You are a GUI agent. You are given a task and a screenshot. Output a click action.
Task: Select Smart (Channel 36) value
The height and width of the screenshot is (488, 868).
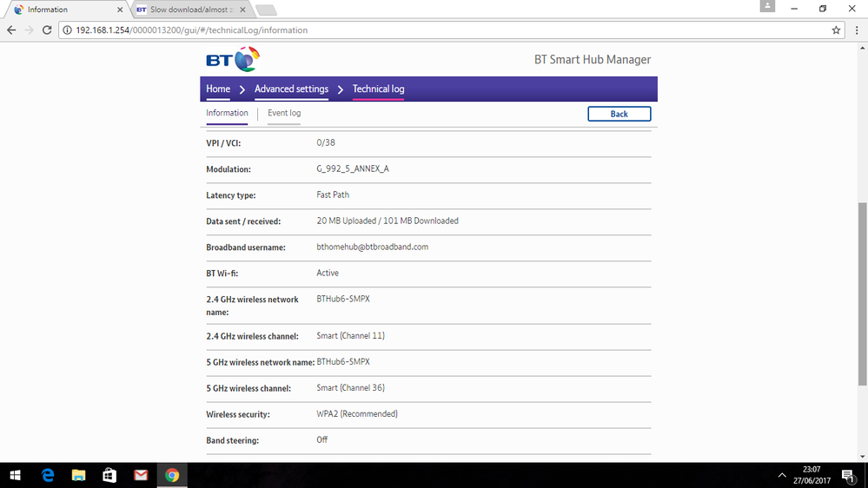pyautogui.click(x=350, y=388)
